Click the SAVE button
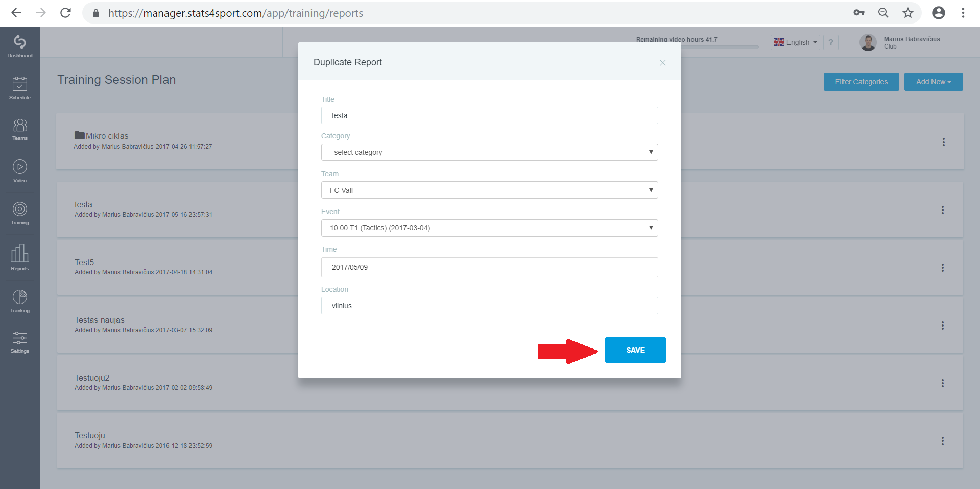This screenshot has width=980, height=489. click(635, 350)
